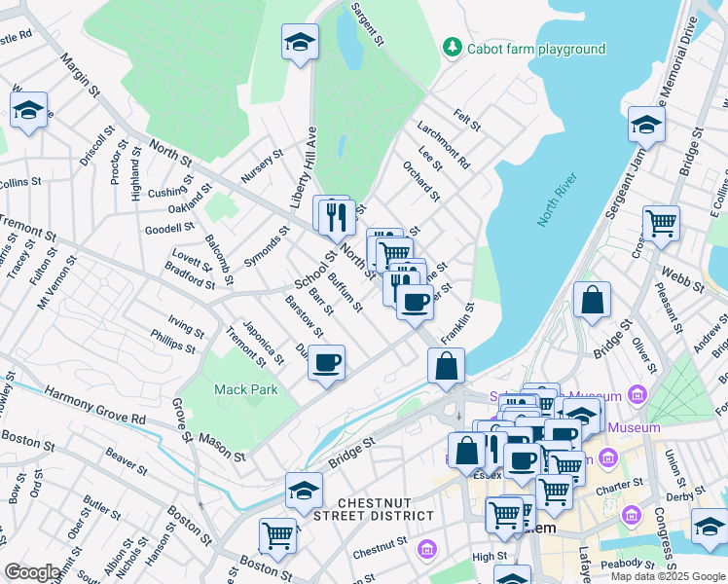The height and width of the screenshot is (584, 728).
Task: Select the Beaver St label
Action: click(x=126, y=461)
